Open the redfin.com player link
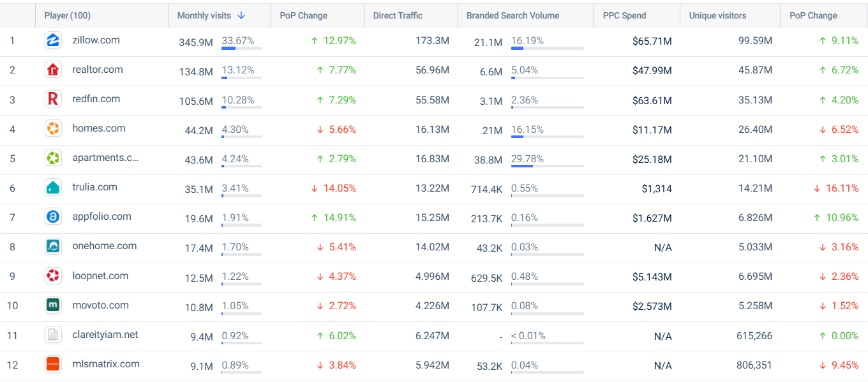Viewport: 868px width, 382px height. (96, 99)
